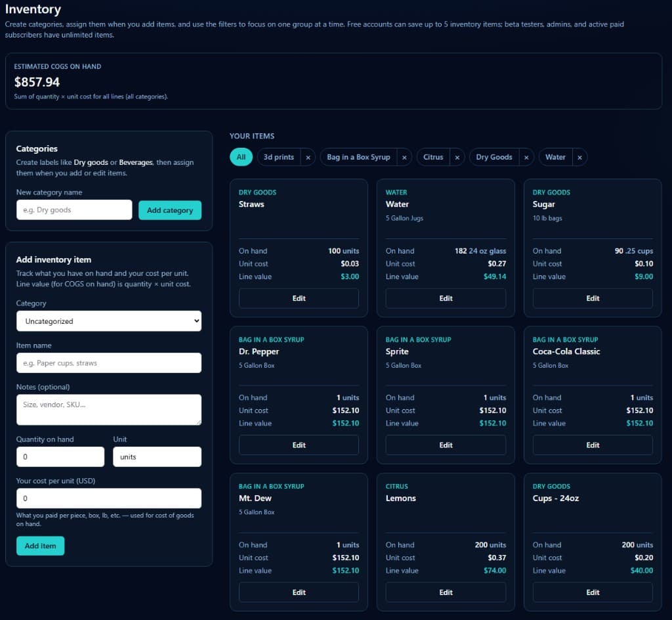Click the cost per unit USD field
The width and height of the screenshot is (672, 620).
point(108,498)
